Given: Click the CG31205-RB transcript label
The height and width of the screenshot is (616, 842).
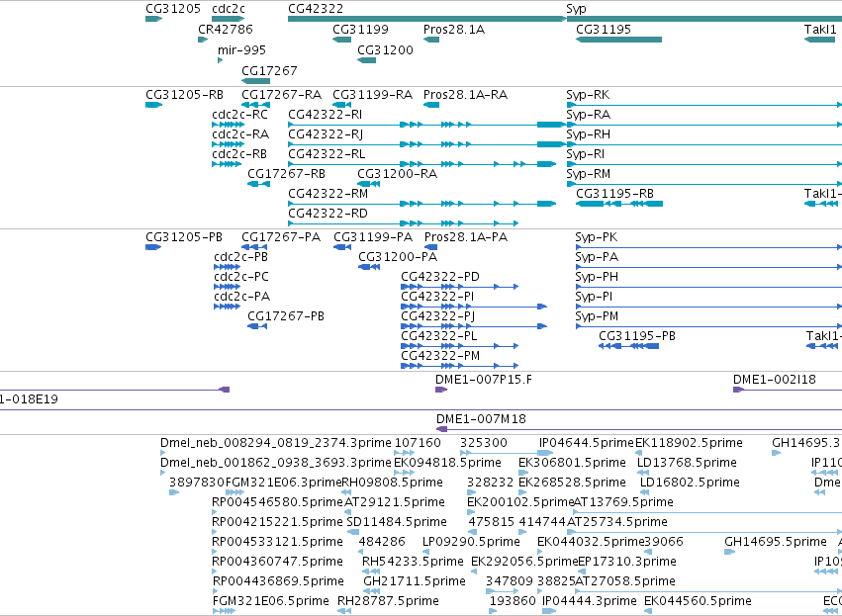Looking at the screenshot, I should coord(185,95).
